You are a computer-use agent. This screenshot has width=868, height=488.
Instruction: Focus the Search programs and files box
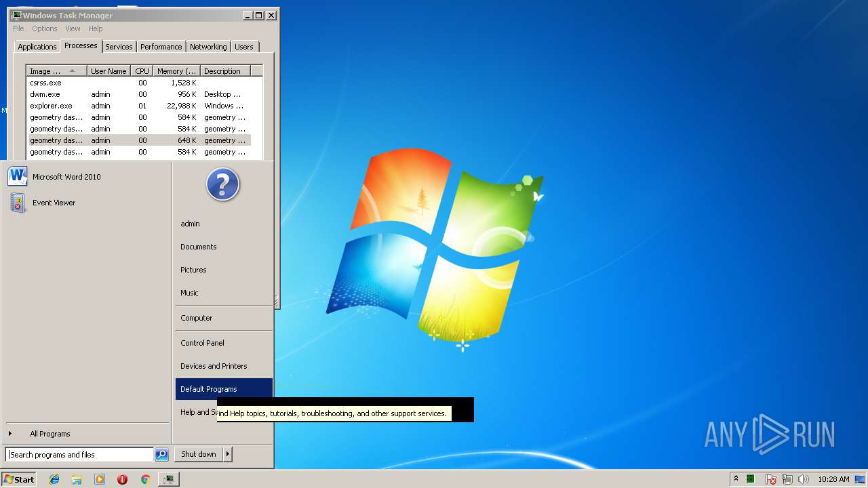pos(79,455)
